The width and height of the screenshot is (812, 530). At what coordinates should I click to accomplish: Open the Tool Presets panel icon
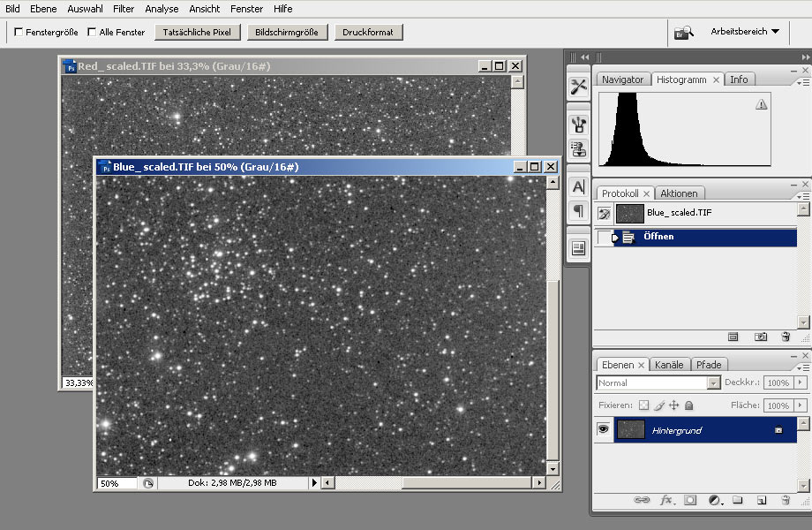click(578, 87)
